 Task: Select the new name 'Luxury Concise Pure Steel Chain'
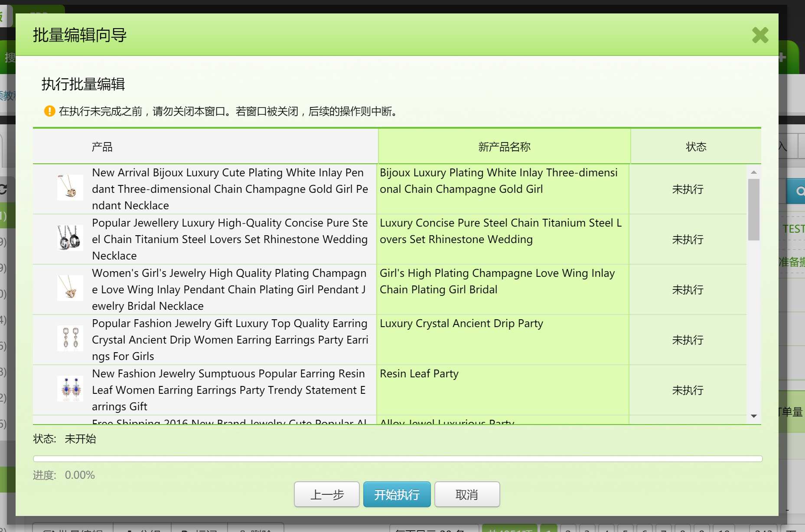501,231
